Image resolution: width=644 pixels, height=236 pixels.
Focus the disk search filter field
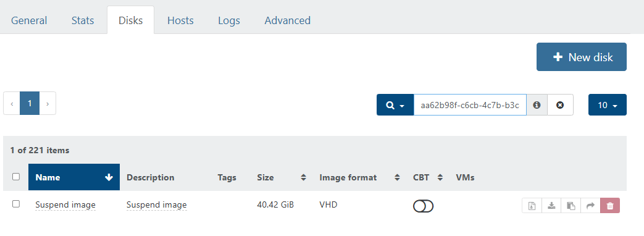point(470,105)
